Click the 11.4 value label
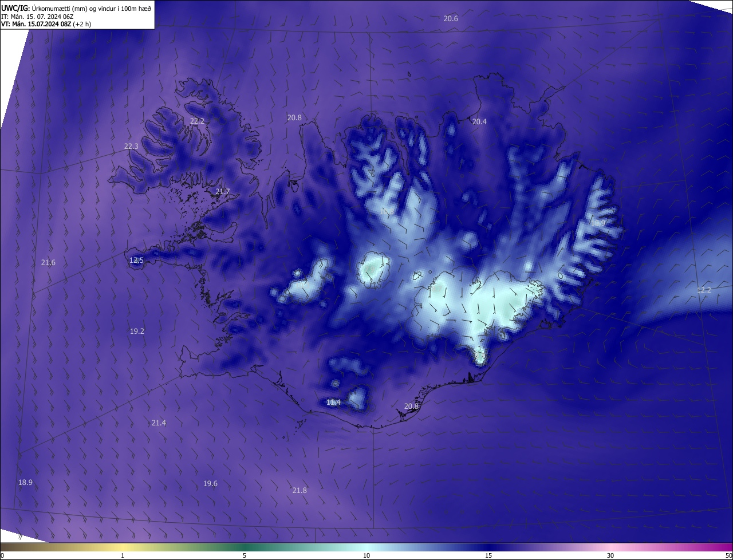 [333, 403]
